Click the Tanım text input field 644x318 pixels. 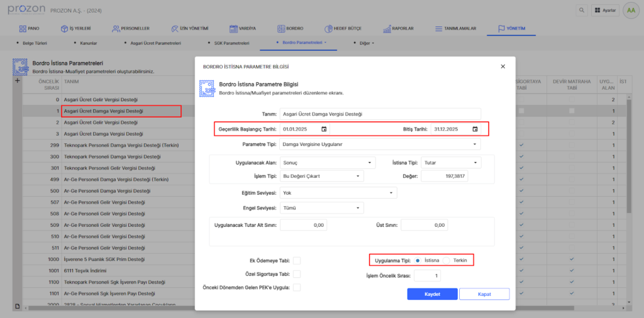click(380, 114)
